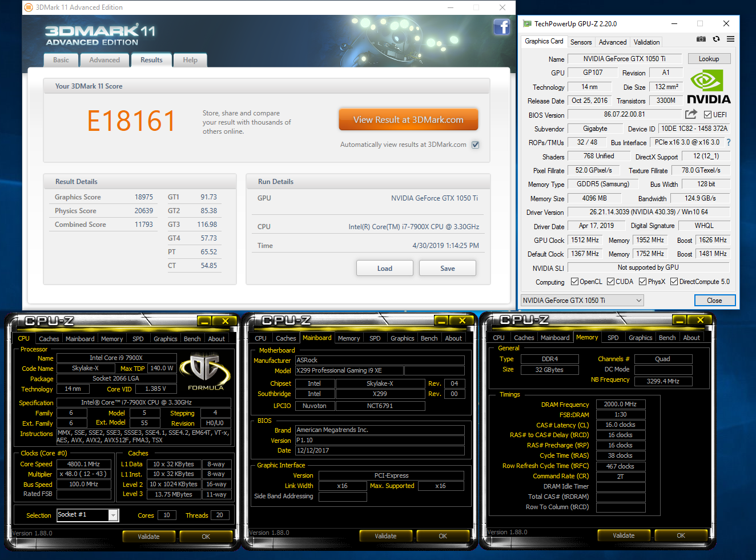Click the BIOS Version field 86.07.22.00.81

[625, 114]
